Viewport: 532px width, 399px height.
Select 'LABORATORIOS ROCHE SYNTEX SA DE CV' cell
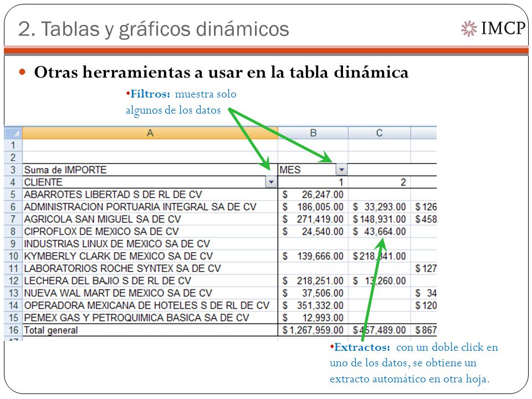tap(150, 268)
